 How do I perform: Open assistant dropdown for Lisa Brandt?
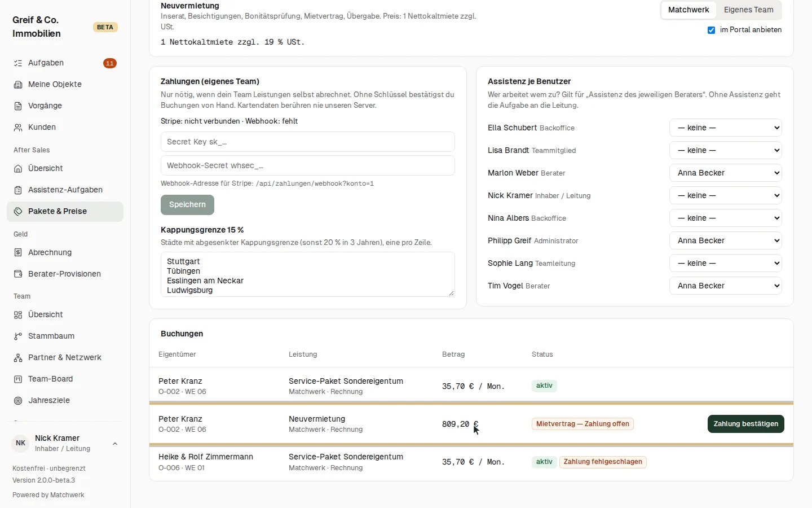coord(726,150)
